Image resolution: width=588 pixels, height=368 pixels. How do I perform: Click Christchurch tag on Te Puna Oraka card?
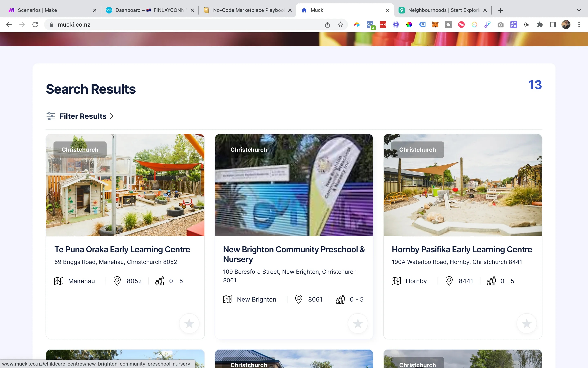click(x=80, y=149)
